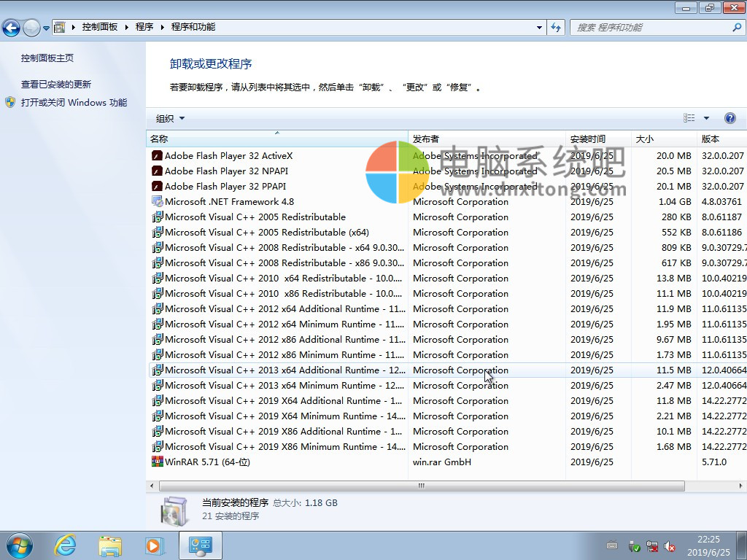This screenshot has height=560, width=747.
Task: Open address bar history dropdown arrow
Action: coord(539,27)
